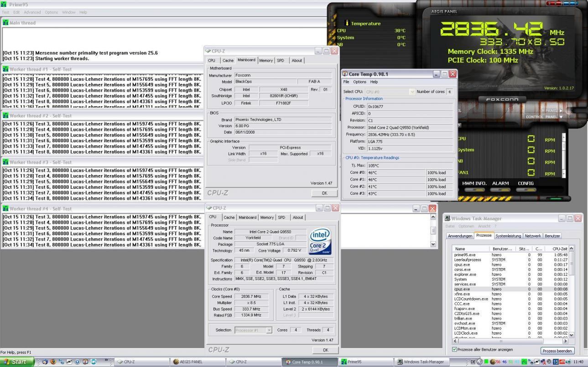Click the TeamViewer quick launch icon
The width and height of the screenshot is (588, 367).
point(93,362)
